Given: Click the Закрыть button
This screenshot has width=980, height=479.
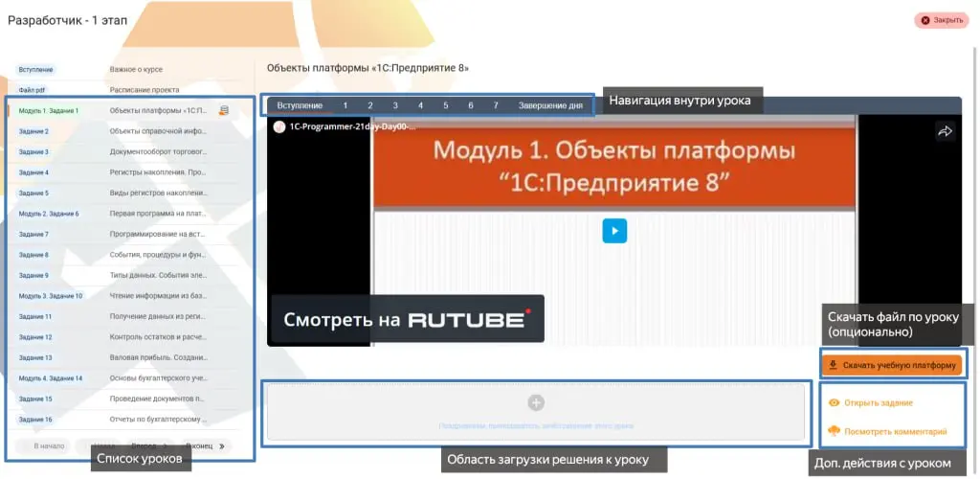Looking at the screenshot, I should coord(942,20).
